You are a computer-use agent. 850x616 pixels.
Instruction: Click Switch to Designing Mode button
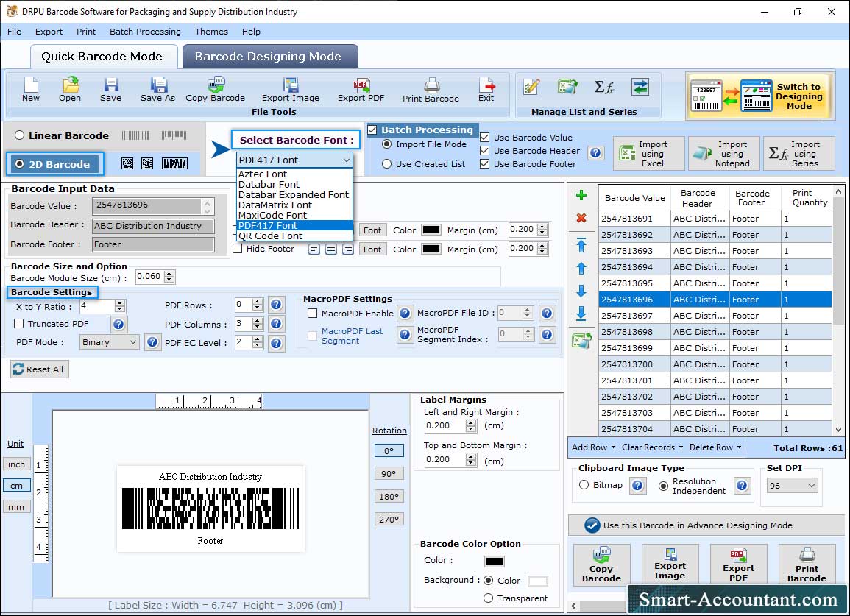pyautogui.click(x=760, y=96)
